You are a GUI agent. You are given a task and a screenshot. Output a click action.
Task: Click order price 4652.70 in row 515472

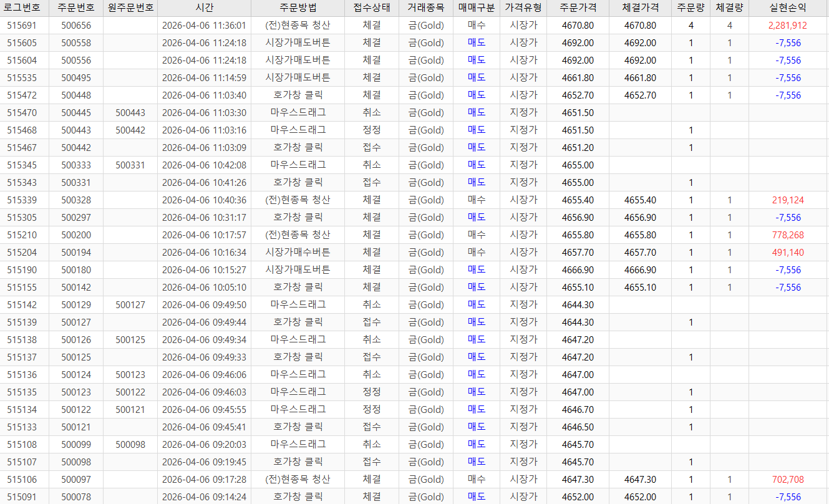point(578,95)
